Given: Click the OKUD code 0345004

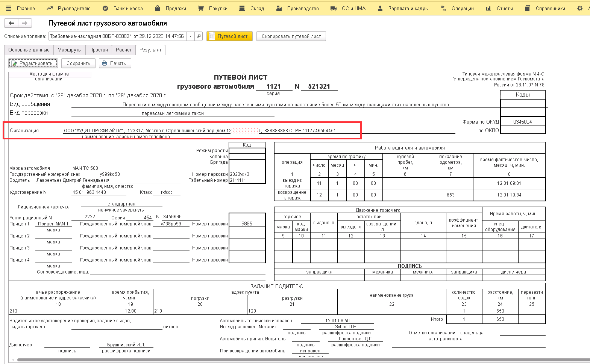Looking at the screenshot, I should [x=523, y=122].
